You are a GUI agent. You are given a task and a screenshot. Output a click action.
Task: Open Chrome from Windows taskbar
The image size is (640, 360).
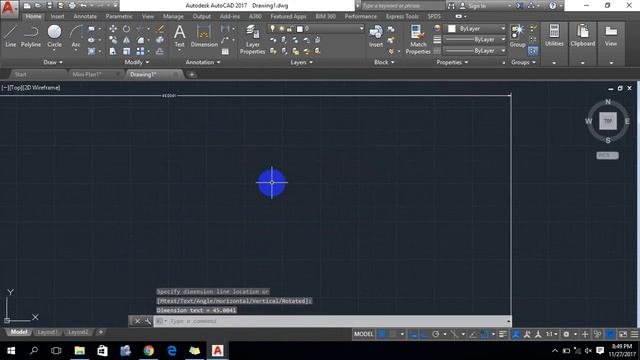149,351
